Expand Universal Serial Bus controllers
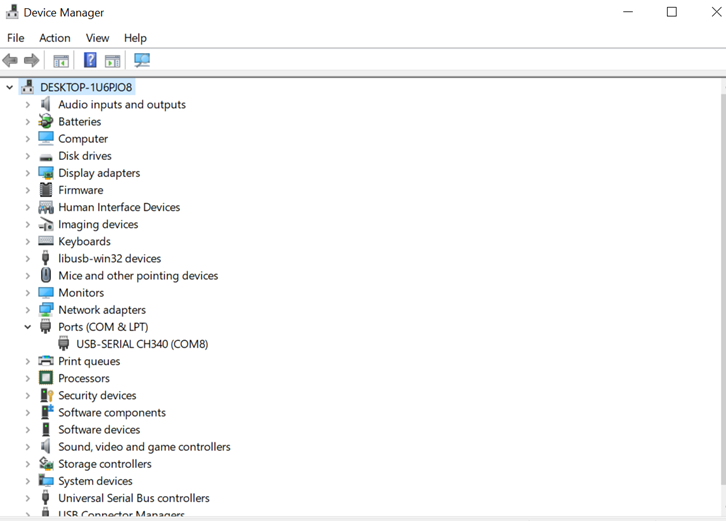The width and height of the screenshot is (726, 521). pyautogui.click(x=28, y=498)
